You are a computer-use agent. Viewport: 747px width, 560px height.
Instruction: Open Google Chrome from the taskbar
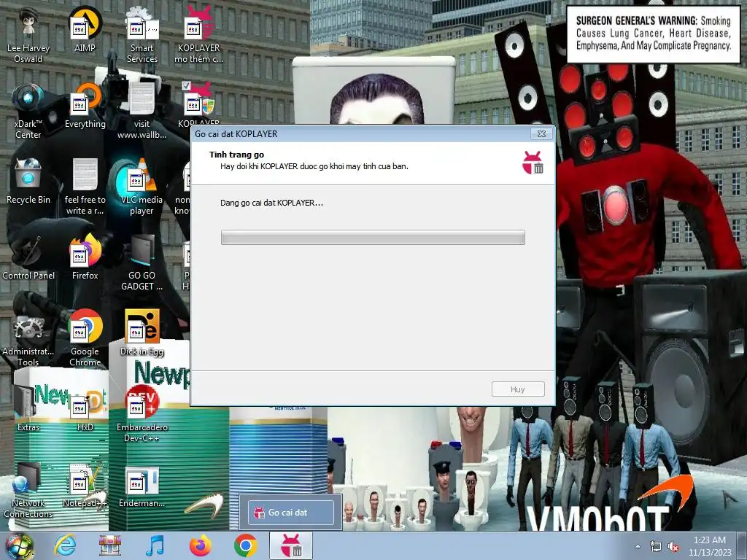click(246, 545)
